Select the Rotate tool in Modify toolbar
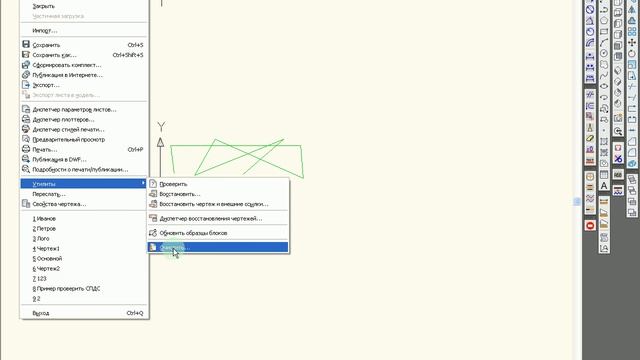 point(632,53)
